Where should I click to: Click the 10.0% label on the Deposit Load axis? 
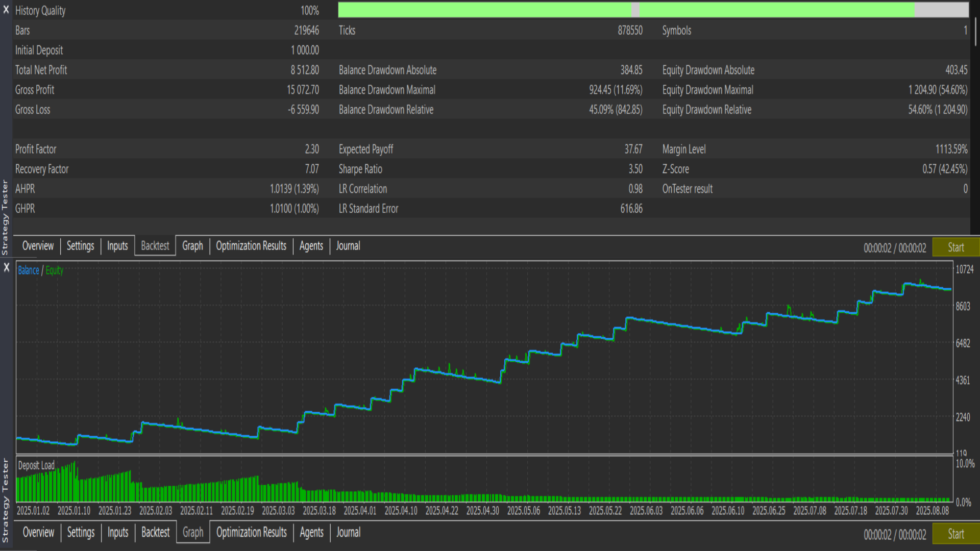coord(965,464)
